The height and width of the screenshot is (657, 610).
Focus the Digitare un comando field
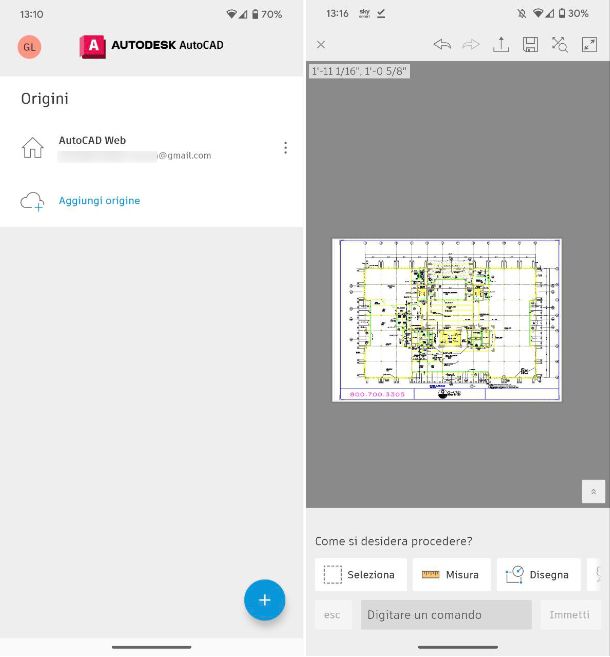[x=446, y=615]
